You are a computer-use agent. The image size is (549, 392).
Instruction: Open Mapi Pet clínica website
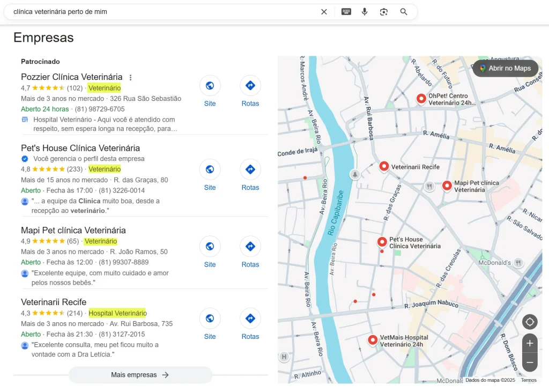tap(210, 247)
